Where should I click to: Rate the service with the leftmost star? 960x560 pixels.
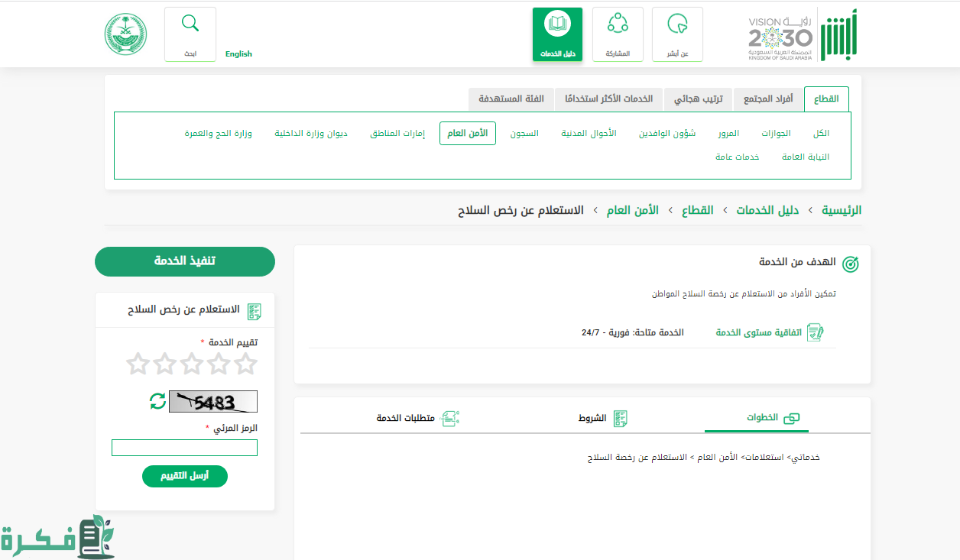point(138,364)
